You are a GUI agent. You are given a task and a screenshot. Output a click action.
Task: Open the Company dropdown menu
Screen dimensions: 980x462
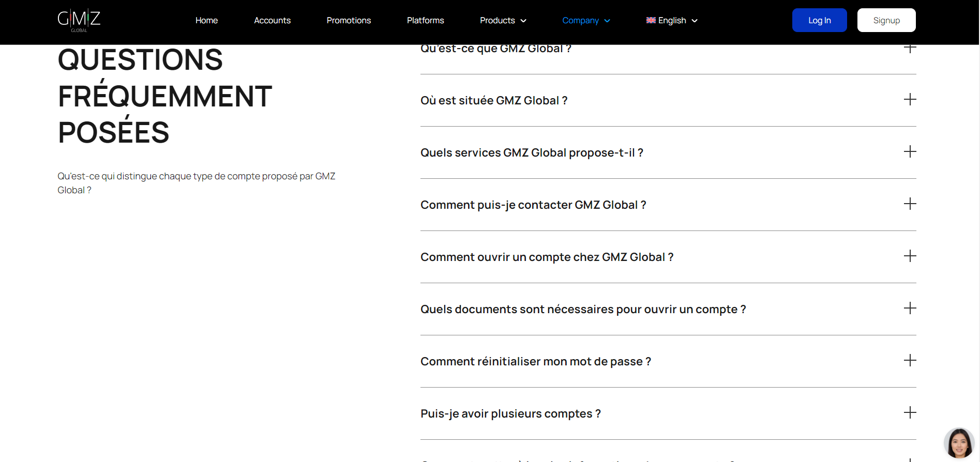(x=586, y=21)
